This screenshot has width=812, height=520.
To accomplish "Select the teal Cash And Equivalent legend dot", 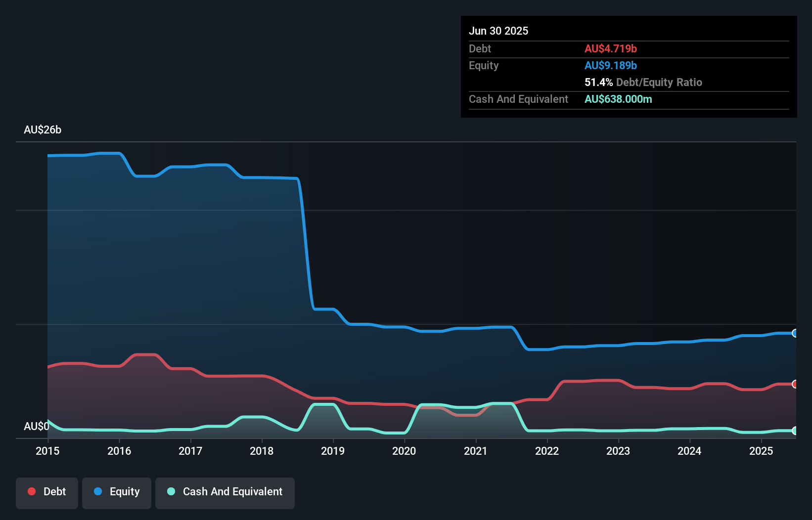I will 171,492.
